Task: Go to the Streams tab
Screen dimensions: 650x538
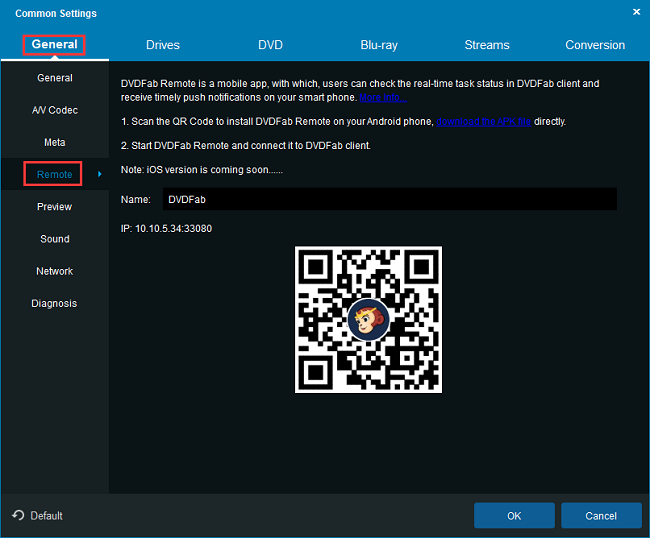Action: coord(487,45)
